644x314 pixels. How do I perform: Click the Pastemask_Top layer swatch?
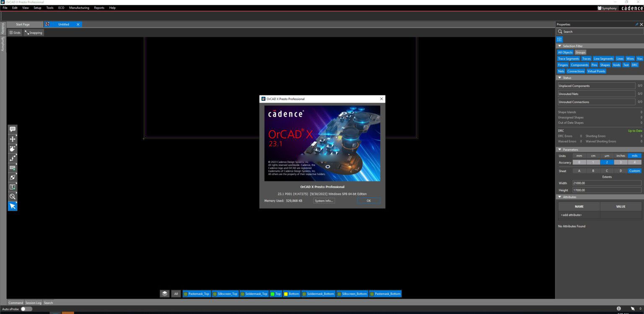click(x=185, y=294)
